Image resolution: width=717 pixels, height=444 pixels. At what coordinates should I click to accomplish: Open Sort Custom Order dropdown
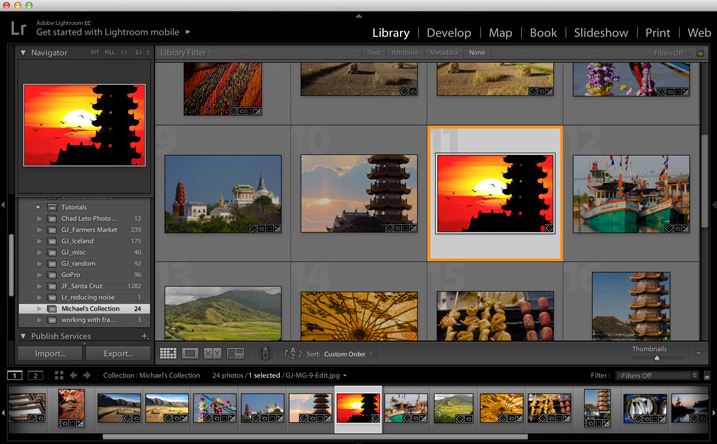click(x=348, y=354)
